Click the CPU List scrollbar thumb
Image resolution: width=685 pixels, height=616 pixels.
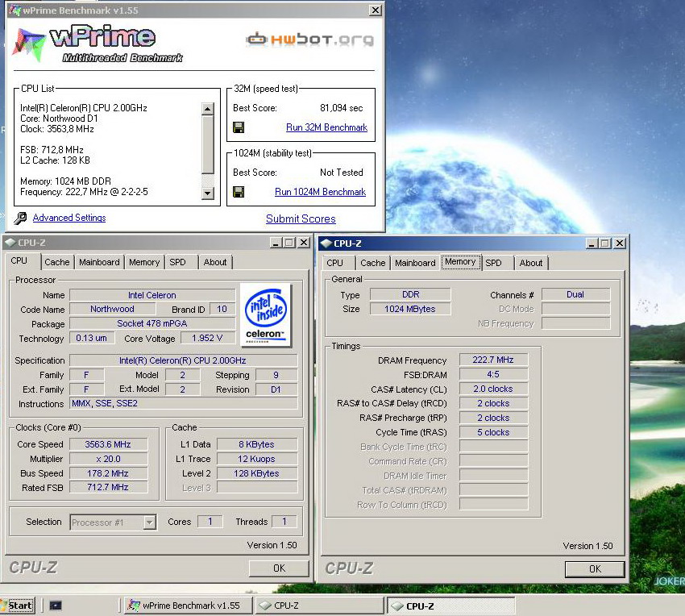pyautogui.click(x=208, y=144)
